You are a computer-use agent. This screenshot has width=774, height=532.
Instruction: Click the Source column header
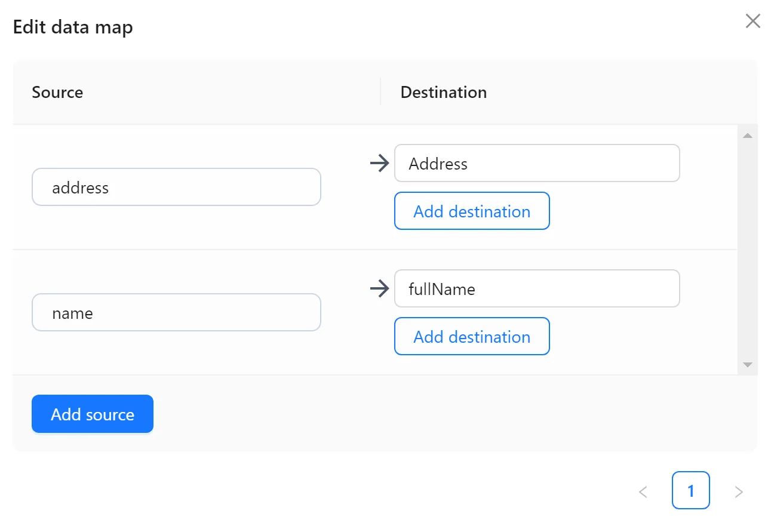57,93
